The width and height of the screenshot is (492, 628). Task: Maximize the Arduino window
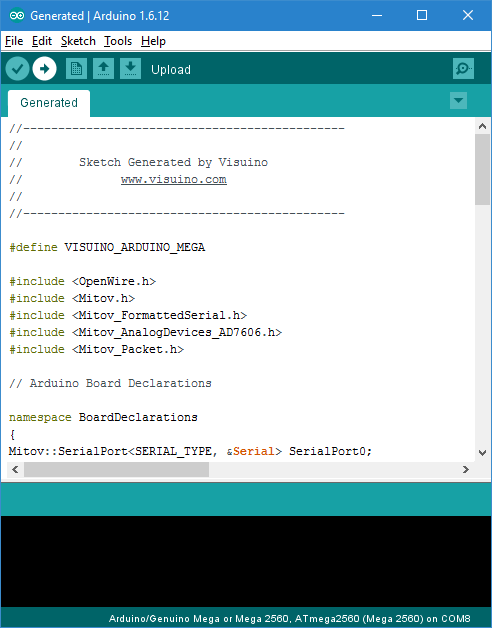click(x=422, y=15)
